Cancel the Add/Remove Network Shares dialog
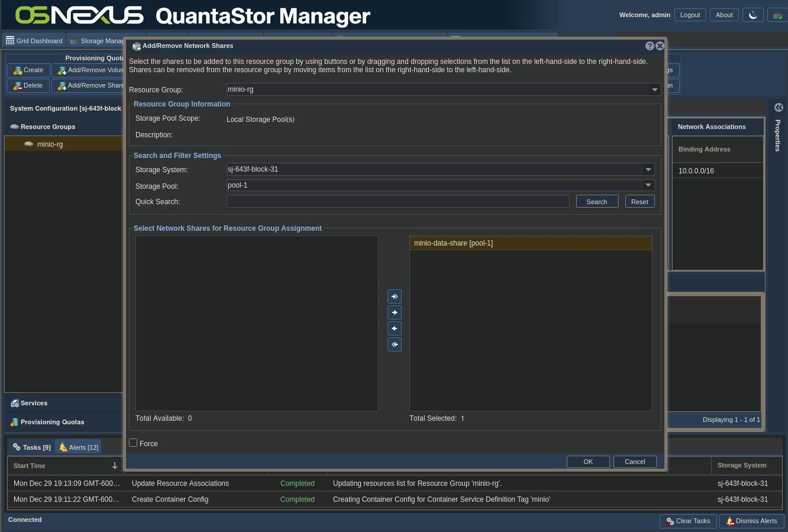 [x=635, y=462]
